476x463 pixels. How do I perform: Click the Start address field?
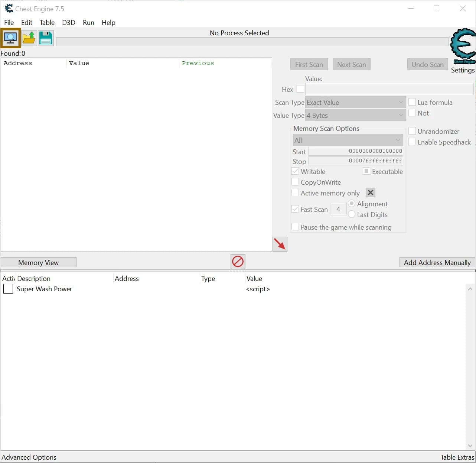pyautogui.click(x=356, y=151)
